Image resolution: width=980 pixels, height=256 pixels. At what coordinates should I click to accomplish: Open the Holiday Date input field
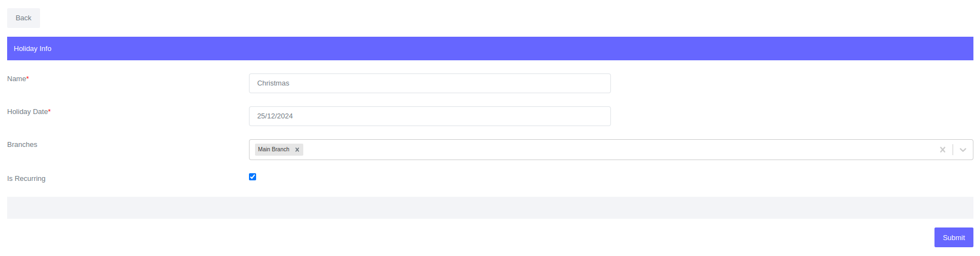coord(429,116)
